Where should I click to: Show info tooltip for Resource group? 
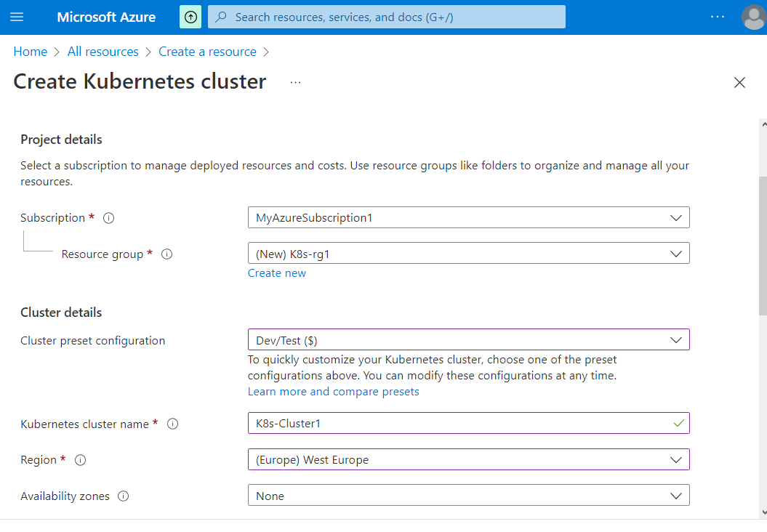pos(166,254)
